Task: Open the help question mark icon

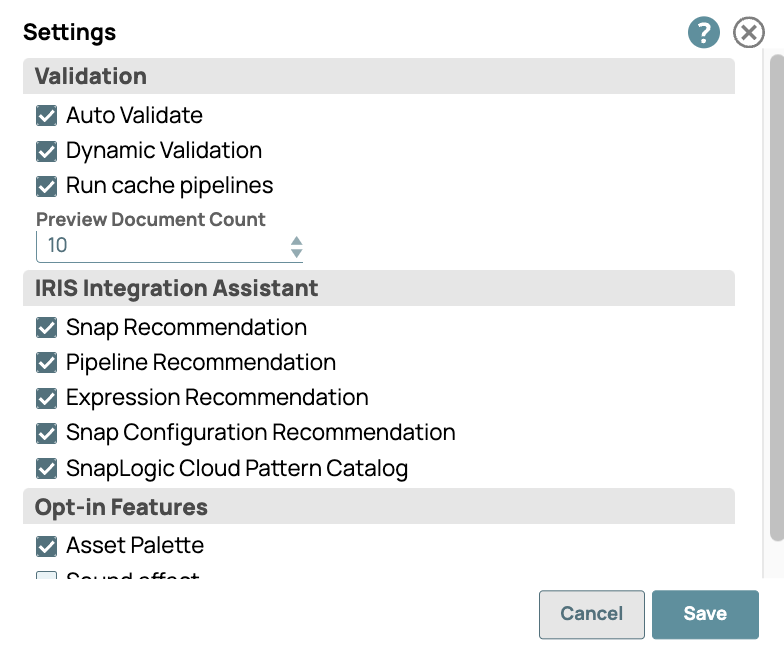Action: pos(703,33)
